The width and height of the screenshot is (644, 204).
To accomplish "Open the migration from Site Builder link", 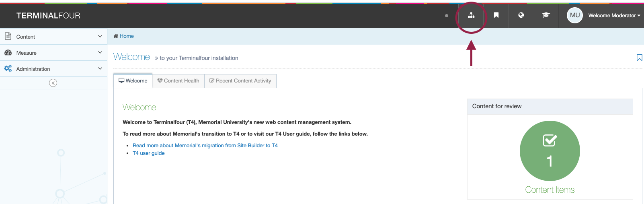I will [205, 145].
